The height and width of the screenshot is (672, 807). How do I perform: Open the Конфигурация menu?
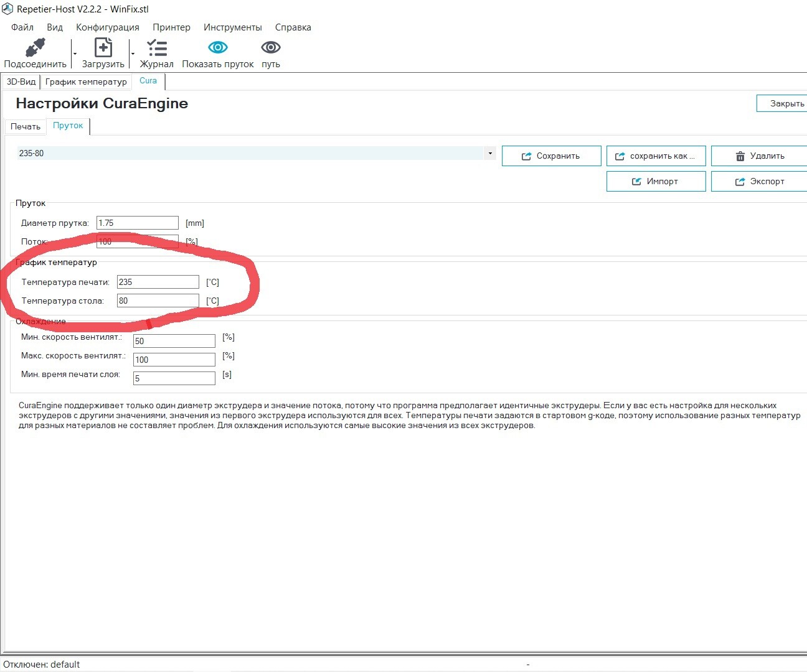click(108, 27)
